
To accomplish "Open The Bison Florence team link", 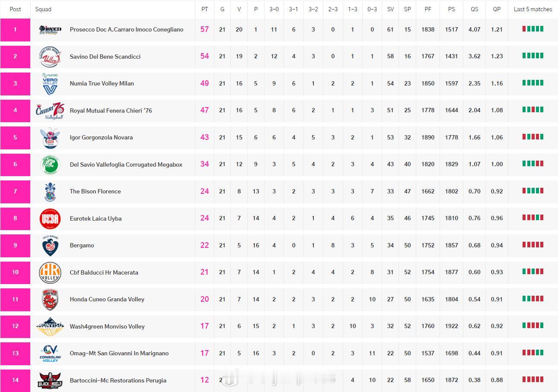I will pos(96,191).
